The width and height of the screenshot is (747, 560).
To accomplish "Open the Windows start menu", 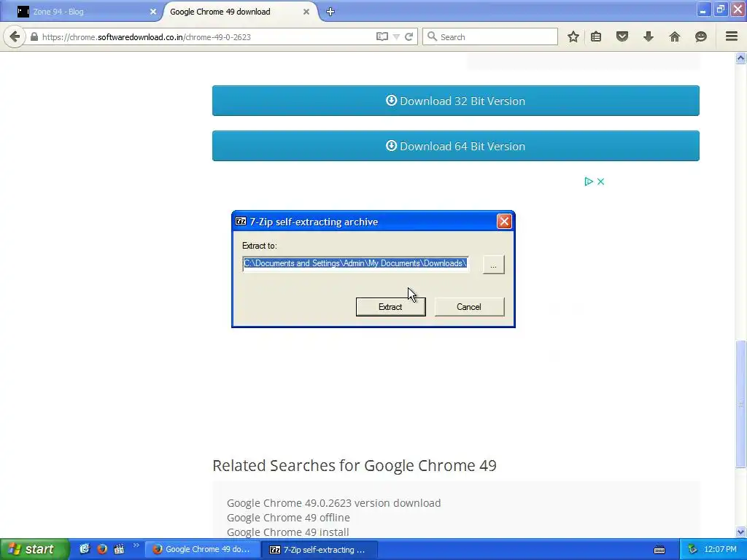I will pos(34,549).
